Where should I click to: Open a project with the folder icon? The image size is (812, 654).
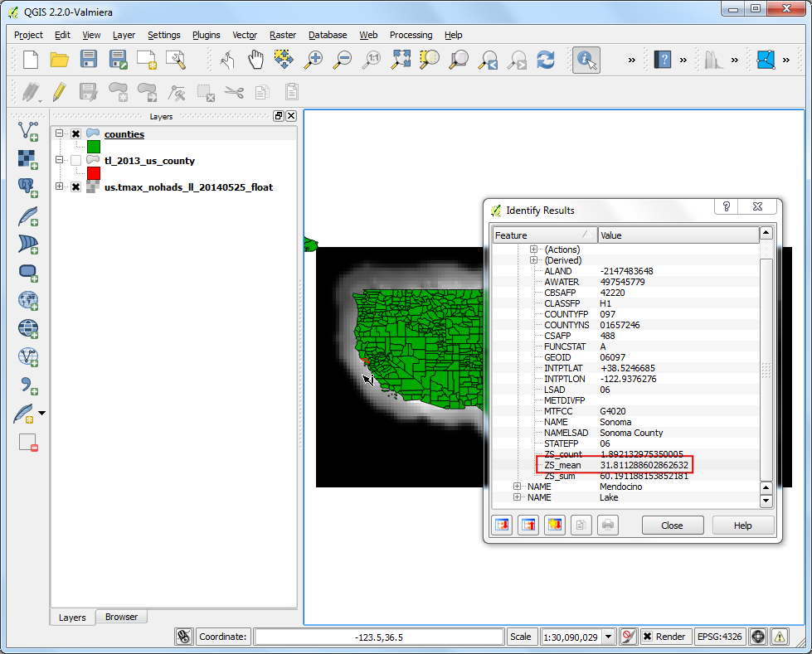[60, 60]
